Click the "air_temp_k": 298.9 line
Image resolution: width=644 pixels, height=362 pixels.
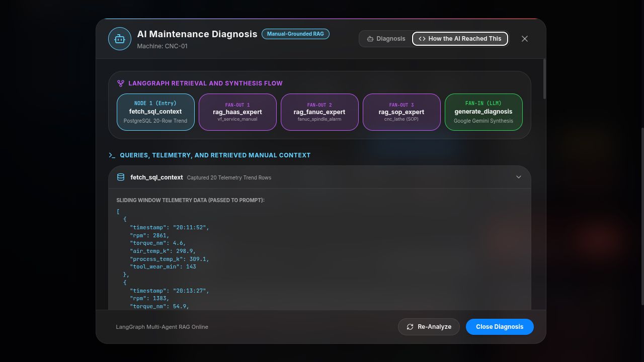[x=163, y=251]
